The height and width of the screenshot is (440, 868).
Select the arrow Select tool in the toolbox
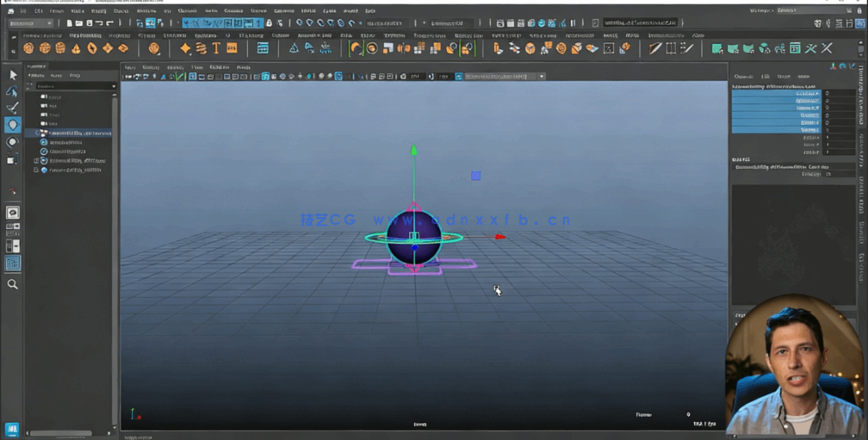(12, 75)
